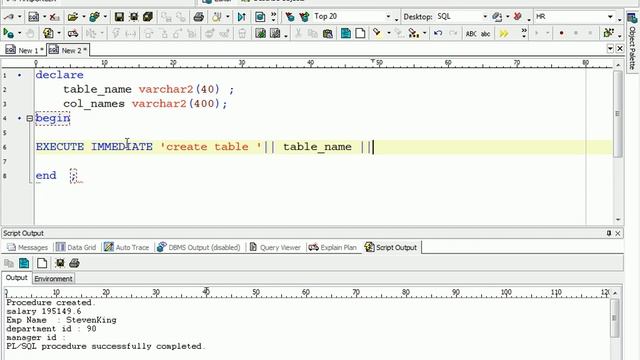This screenshot has height=360, width=640.
Task: Click the uppercase ABC conversion icon
Action: click(471, 33)
